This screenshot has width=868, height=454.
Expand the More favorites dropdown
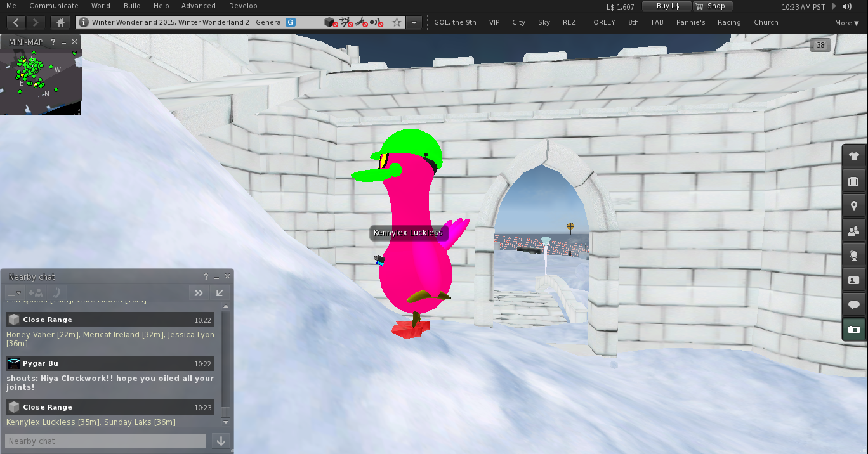click(x=848, y=23)
